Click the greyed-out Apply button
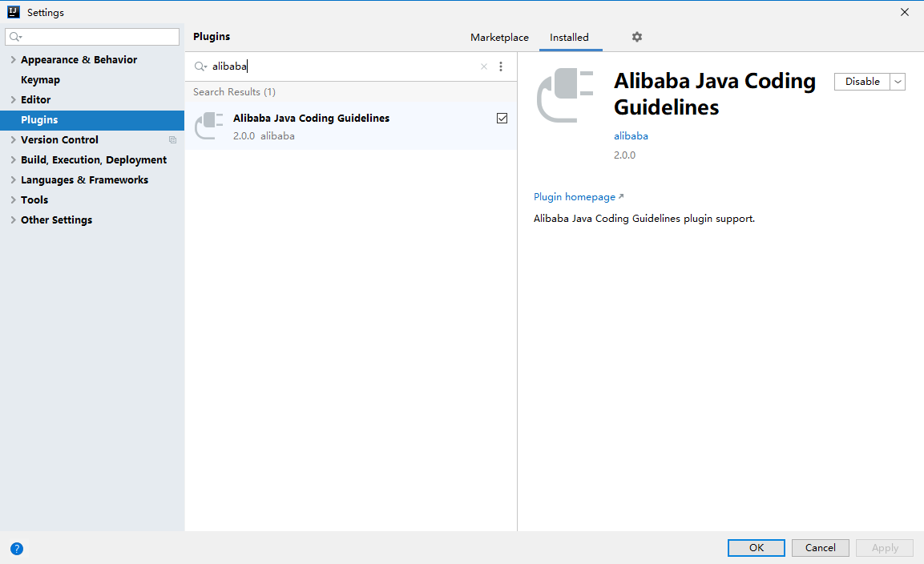924x564 pixels. [885, 547]
